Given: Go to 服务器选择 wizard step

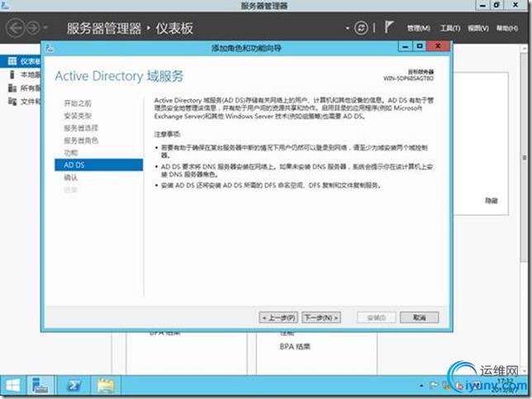Looking at the screenshot, I should (81, 128).
